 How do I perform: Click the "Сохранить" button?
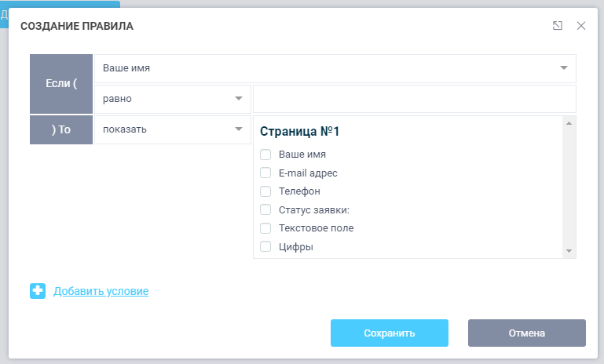point(389,333)
